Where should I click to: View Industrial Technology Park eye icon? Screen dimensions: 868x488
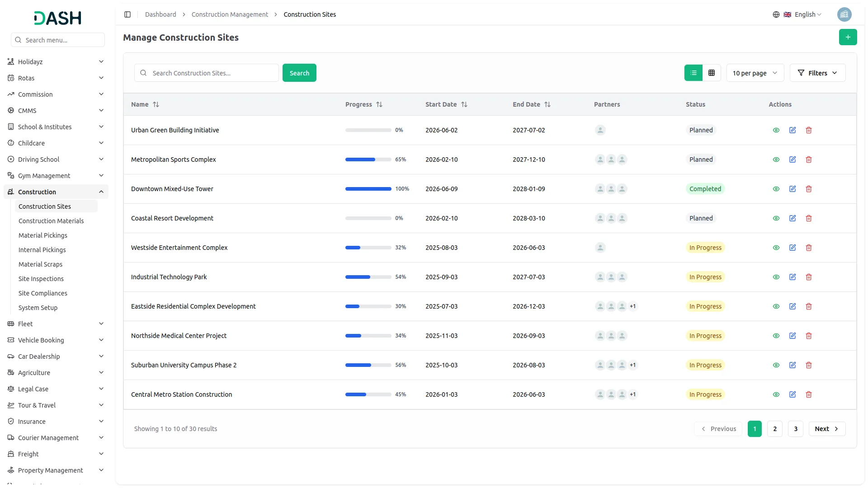(776, 277)
